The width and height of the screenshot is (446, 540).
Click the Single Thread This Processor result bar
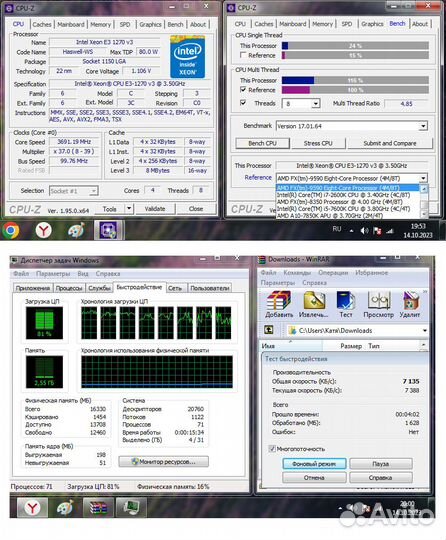pyautogui.click(x=355, y=45)
